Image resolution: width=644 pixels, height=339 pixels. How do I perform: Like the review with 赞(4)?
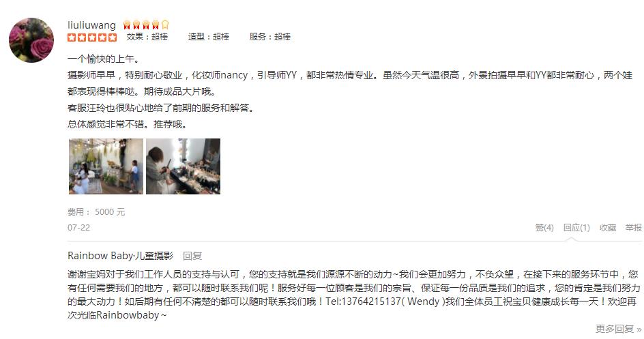[x=544, y=227]
